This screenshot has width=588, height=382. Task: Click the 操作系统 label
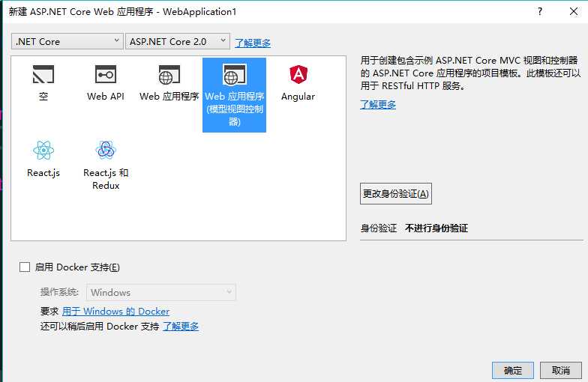[x=60, y=292]
